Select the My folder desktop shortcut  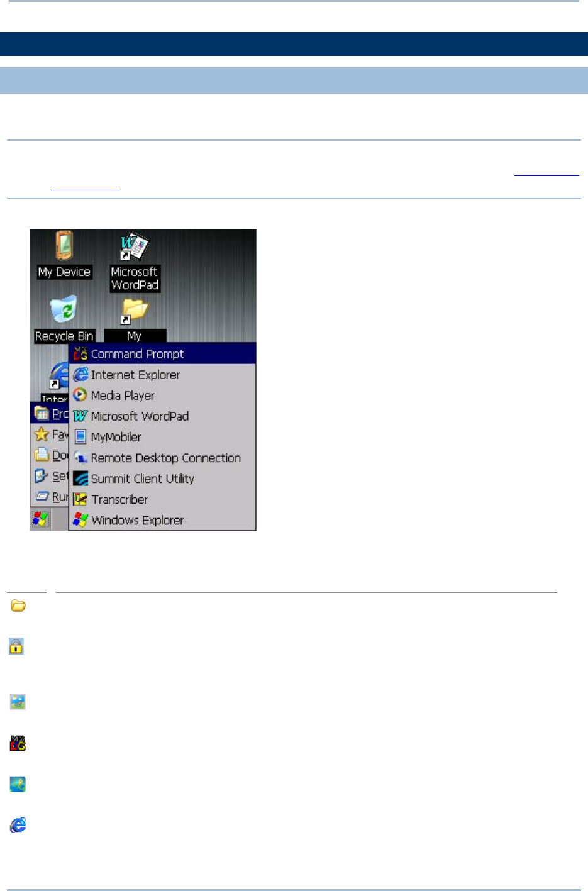[x=135, y=320]
